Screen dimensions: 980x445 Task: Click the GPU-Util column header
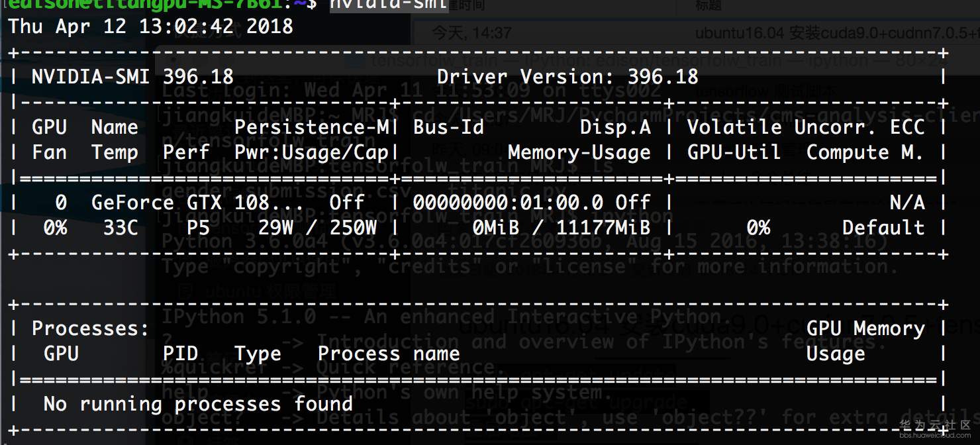(x=734, y=152)
